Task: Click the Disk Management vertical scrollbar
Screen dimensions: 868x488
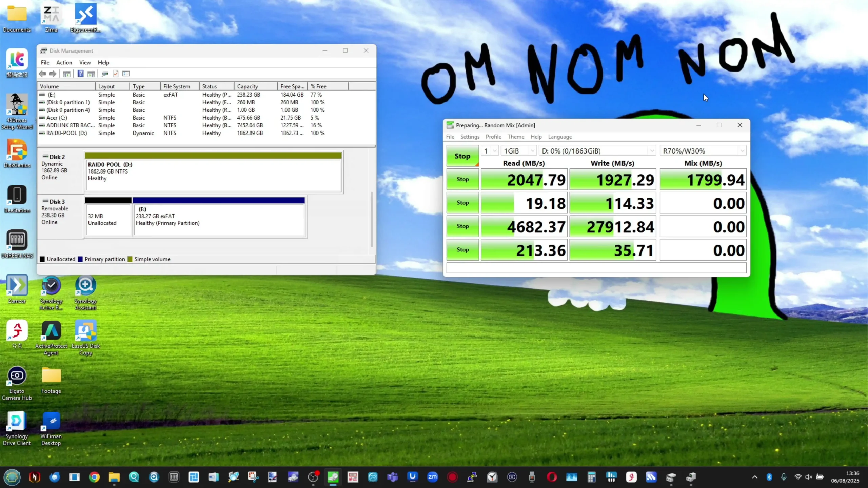Action: pos(372,220)
